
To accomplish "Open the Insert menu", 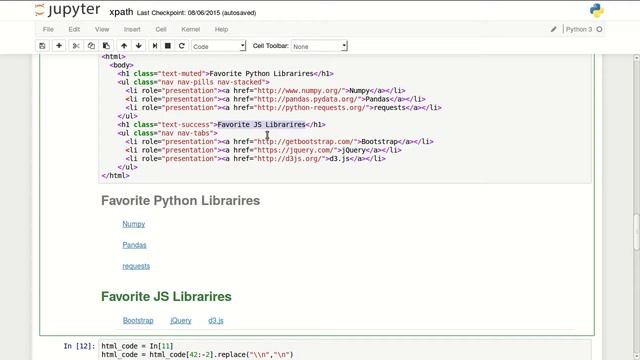I will click(132, 29).
